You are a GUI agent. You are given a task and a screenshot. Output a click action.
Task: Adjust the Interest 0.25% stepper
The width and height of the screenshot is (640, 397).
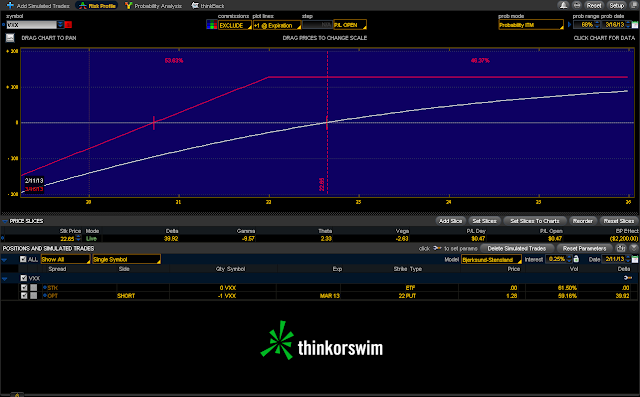click(x=570, y=259)
